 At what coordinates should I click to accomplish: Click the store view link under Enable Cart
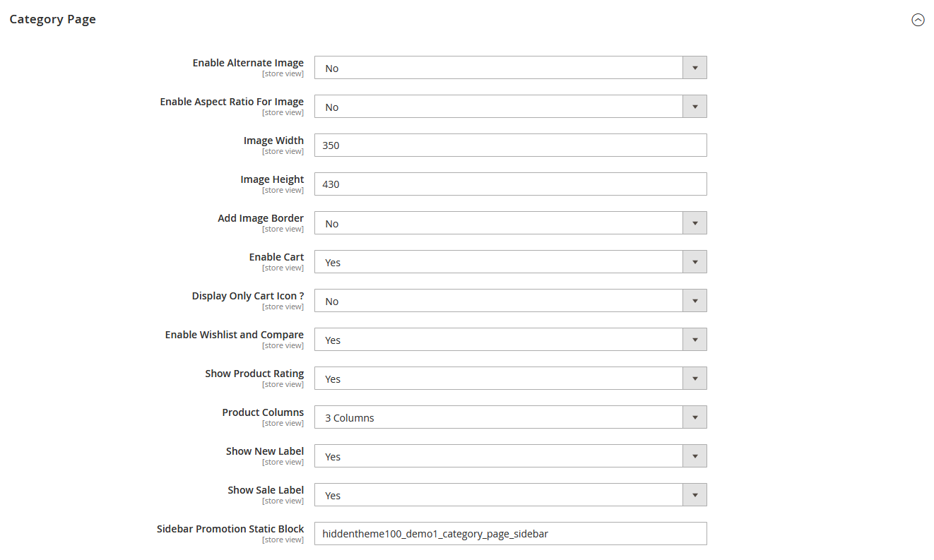[283, 267]
